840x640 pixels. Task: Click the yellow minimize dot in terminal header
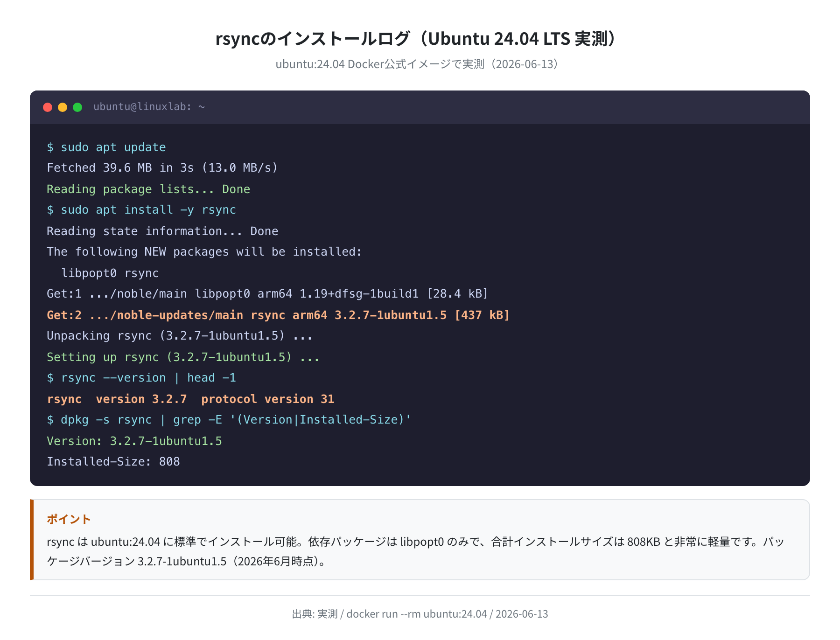(x=63, y=107)
